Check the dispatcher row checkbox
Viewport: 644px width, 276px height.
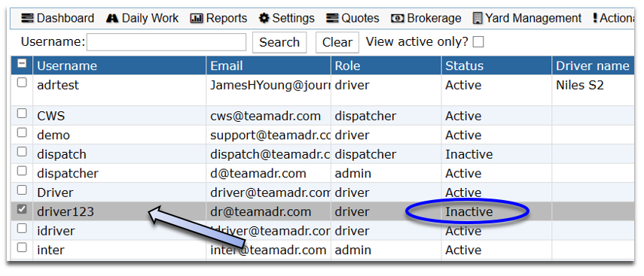(x=22, y=171)
